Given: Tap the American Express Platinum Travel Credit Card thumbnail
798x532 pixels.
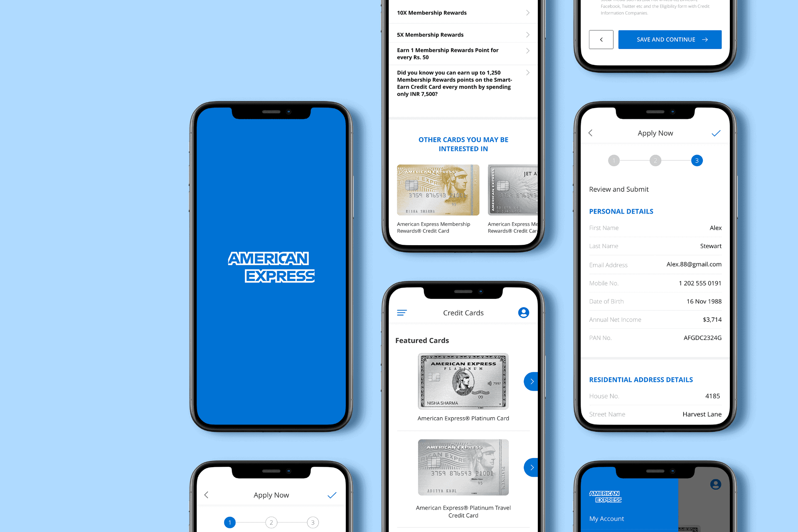Looking at the screenshot, I should [x=463, y=468].
